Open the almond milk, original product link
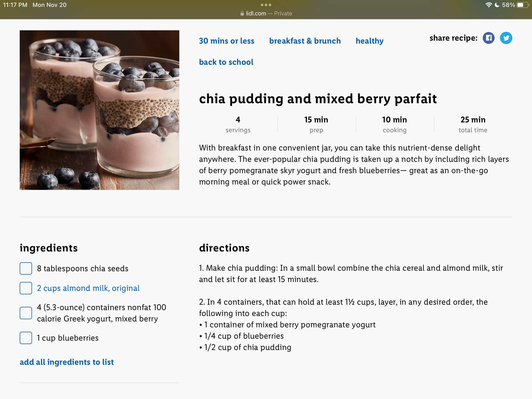 click(x=88, y=288)
